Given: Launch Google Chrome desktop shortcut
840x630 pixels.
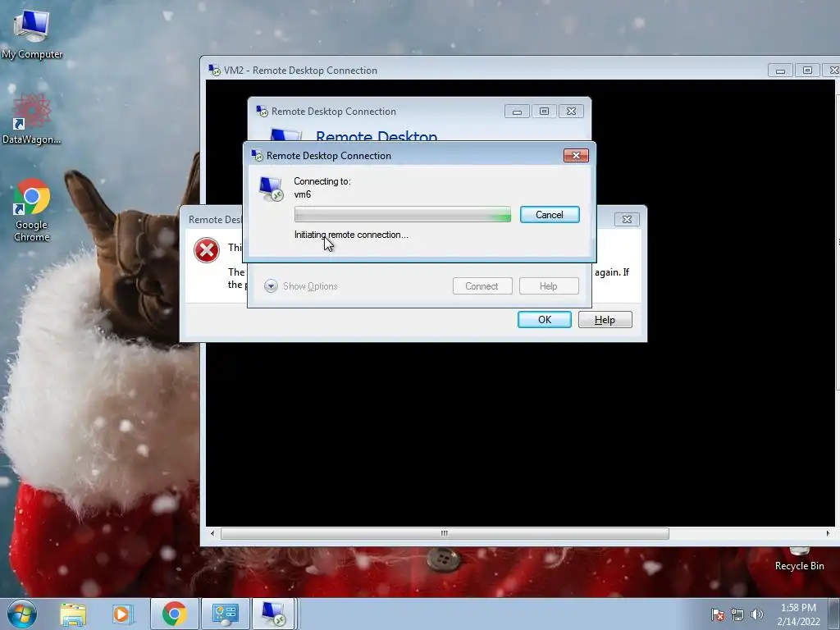Looking at the screenshot, I should [31, 210].
